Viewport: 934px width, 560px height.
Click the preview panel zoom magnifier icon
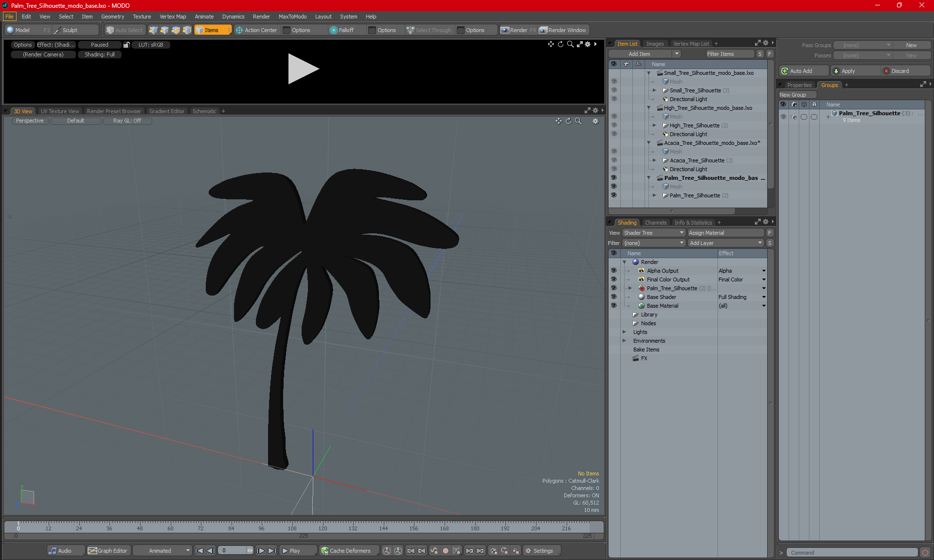click(x=570, y=44)
